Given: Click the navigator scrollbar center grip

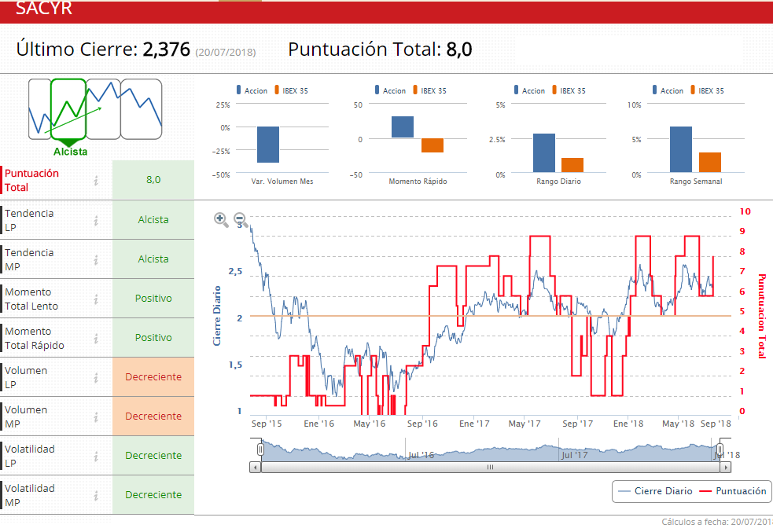Looking at the screenshot, I should tap(490, 467).
